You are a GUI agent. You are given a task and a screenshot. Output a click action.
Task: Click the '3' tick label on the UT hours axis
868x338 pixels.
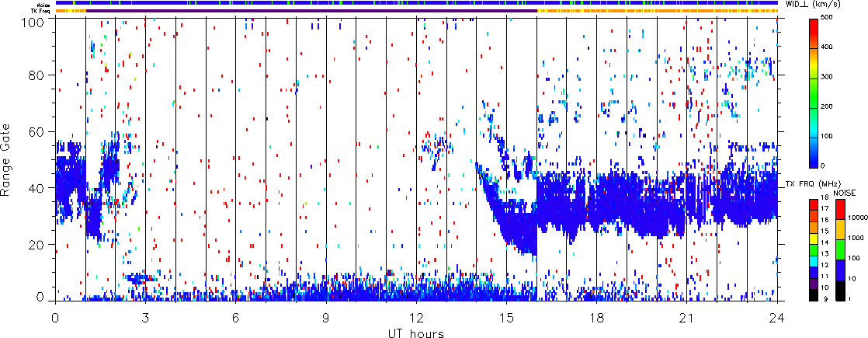146,318
